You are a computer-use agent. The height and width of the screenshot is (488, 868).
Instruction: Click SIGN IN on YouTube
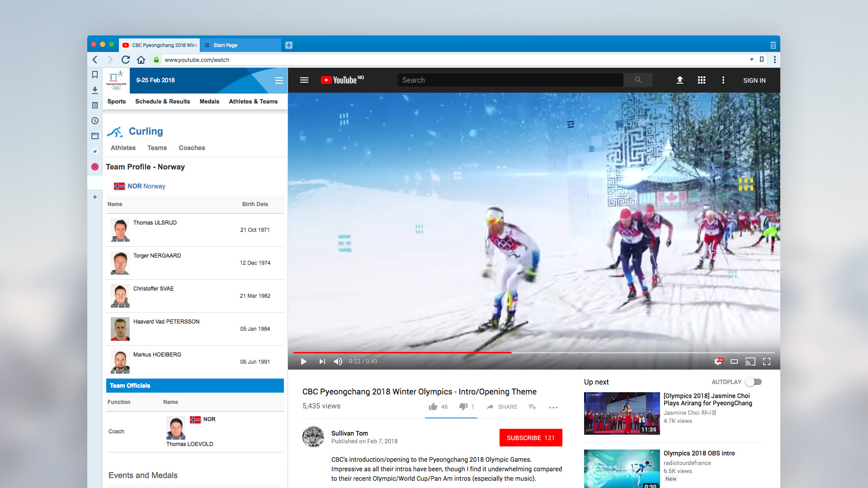[755, 80]
